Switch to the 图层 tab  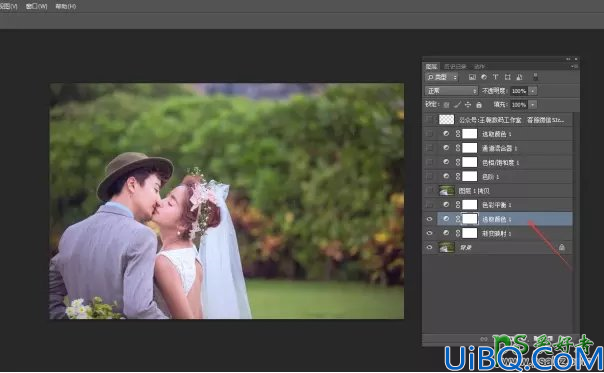click(x=431, y=66)
